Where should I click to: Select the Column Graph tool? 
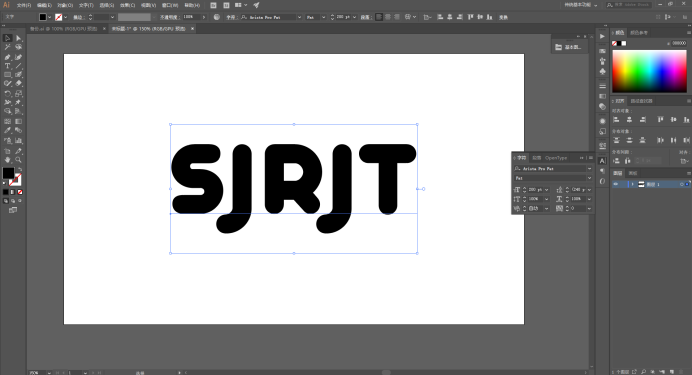click(19, 141)
